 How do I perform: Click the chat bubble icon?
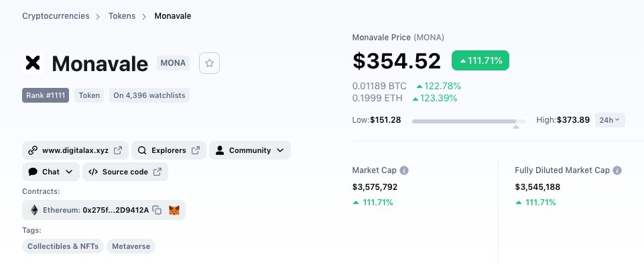coord(33,172)
